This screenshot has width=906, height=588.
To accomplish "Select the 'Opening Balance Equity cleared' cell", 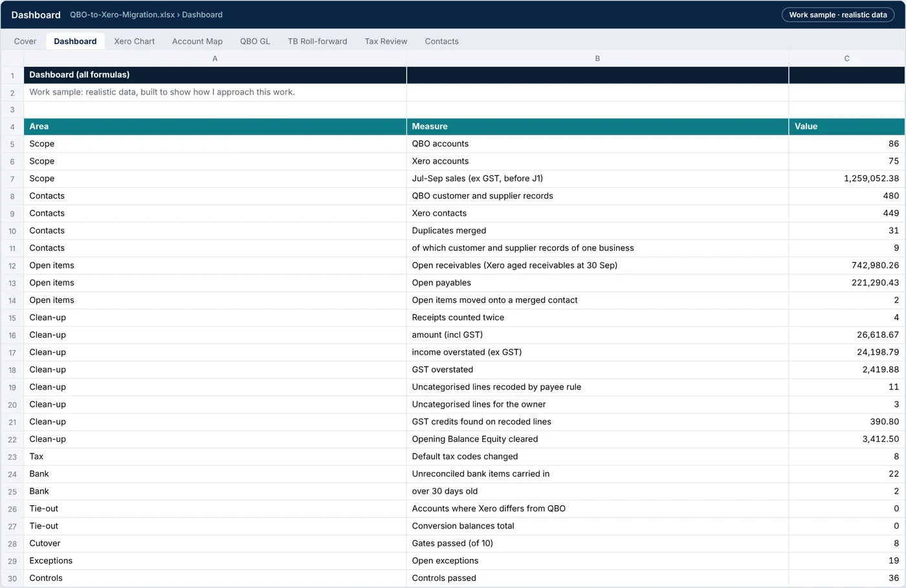I will click(x=597, y=439).
